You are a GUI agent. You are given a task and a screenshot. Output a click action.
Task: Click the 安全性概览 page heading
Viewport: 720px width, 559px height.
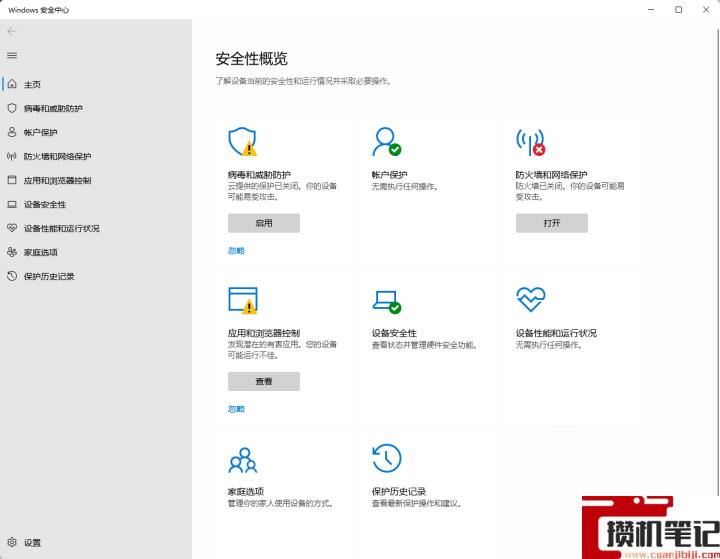pyautogui.click(x=252, y=58)
